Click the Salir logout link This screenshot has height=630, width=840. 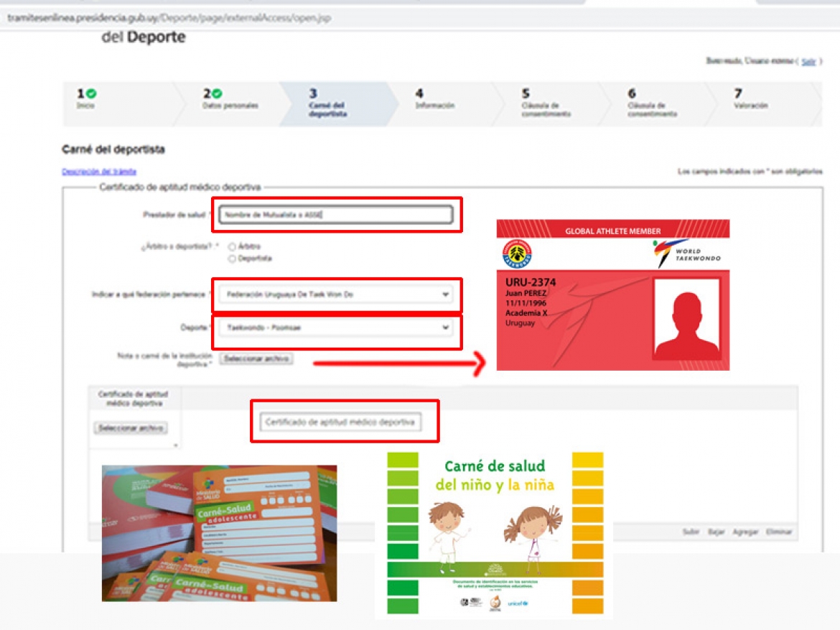(808, 62)
